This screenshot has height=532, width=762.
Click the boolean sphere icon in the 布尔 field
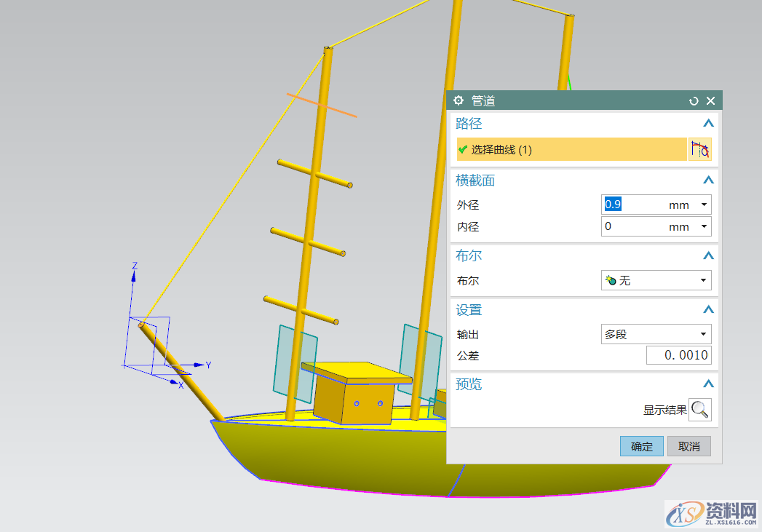coord(612,279)
